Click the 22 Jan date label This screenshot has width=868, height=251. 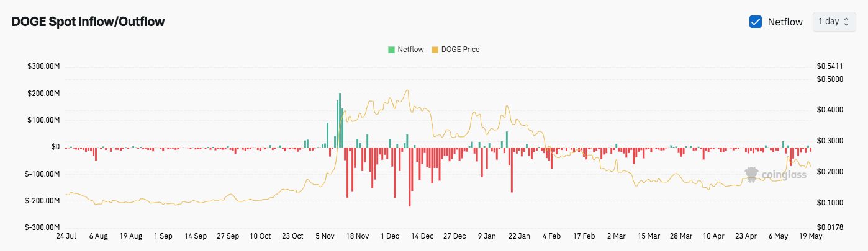point(520,236)
